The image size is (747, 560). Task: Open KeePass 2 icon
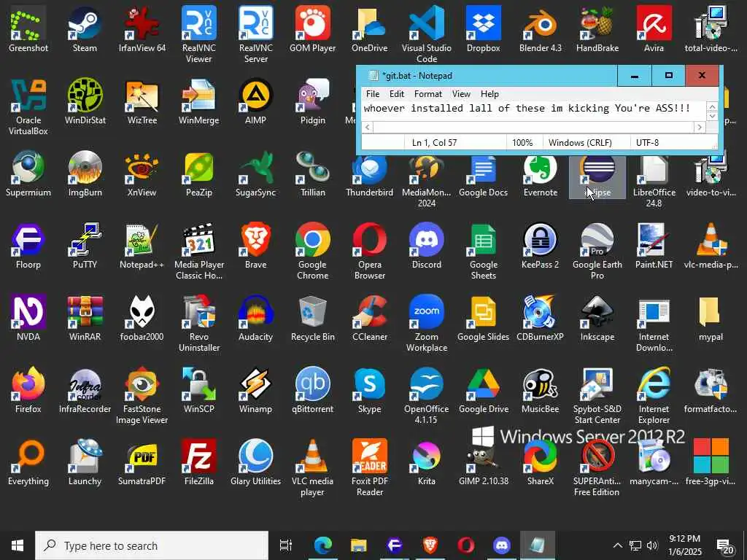tap(541, 246)
